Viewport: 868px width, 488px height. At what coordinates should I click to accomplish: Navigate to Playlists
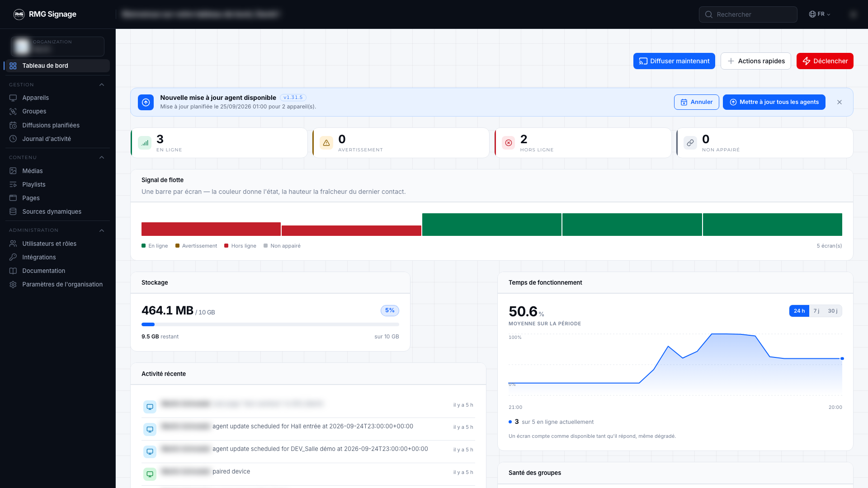[57, 184]
